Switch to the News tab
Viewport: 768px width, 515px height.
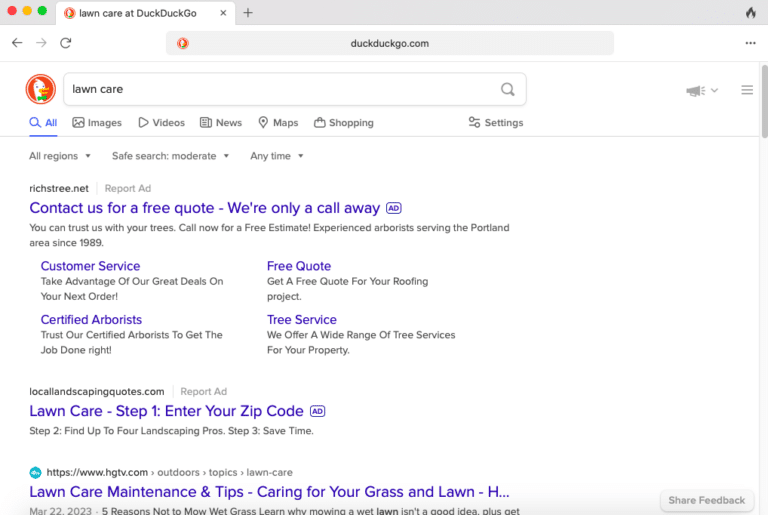pos(221,123)
